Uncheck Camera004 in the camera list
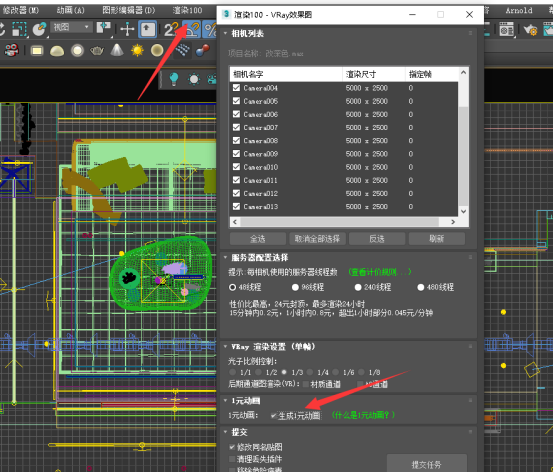554x472 pixels. click(236, 88)
